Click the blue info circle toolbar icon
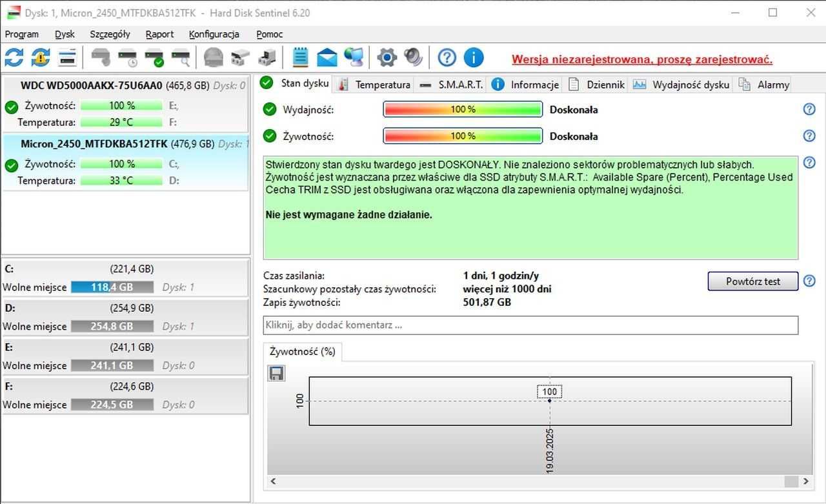The width and height of the screenshot is (826, 504). (474, 57)
